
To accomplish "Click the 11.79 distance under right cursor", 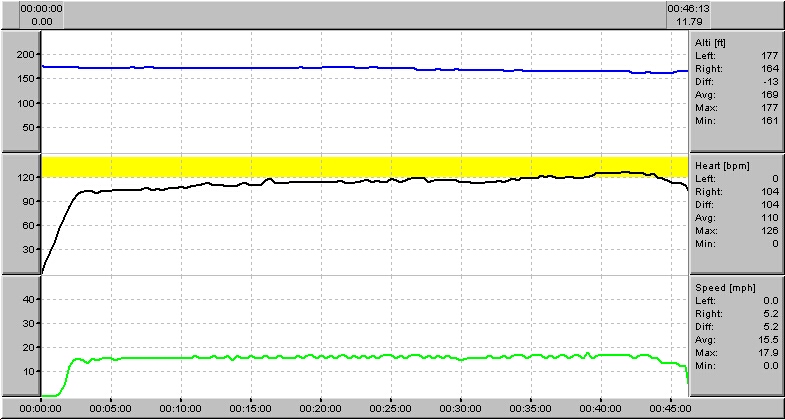I will click(689, 22).
